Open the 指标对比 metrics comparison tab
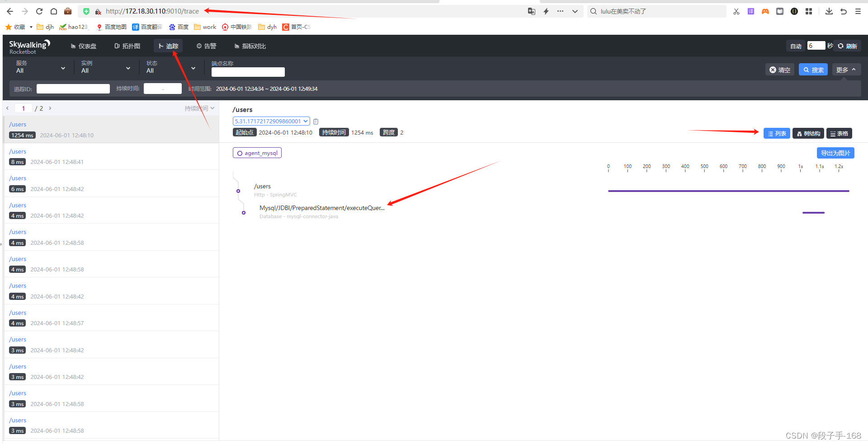 [x=250, y=46]
